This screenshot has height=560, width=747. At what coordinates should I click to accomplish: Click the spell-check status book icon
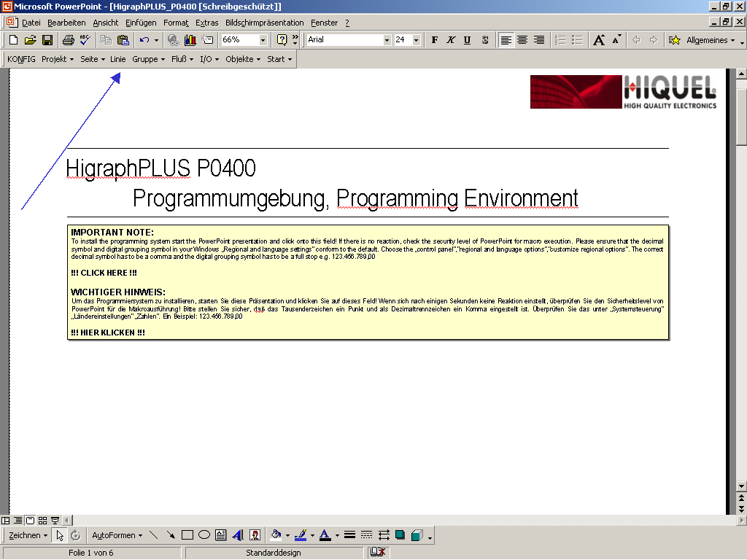[378, 553]
